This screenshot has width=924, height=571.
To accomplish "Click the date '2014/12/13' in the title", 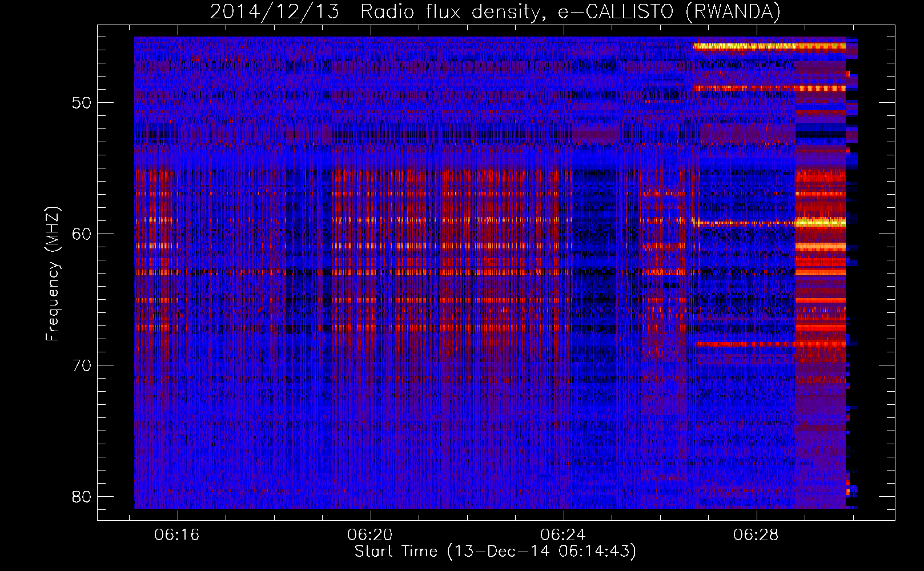I will pos(275,12).
